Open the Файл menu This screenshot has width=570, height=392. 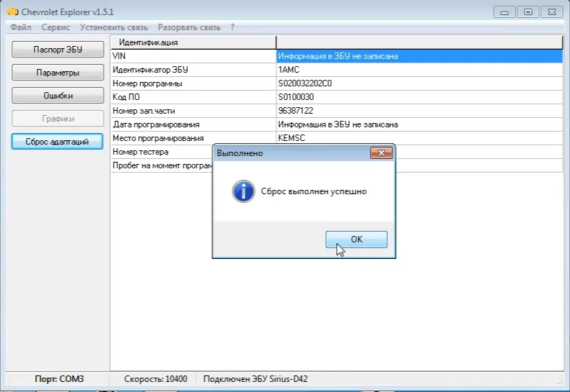(x=21, y=27)
